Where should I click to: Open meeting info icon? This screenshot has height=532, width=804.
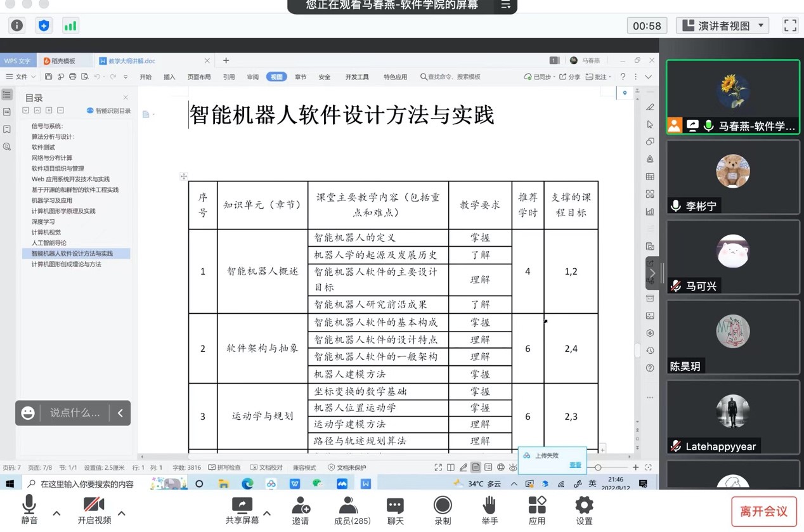[x=17, y=25]
